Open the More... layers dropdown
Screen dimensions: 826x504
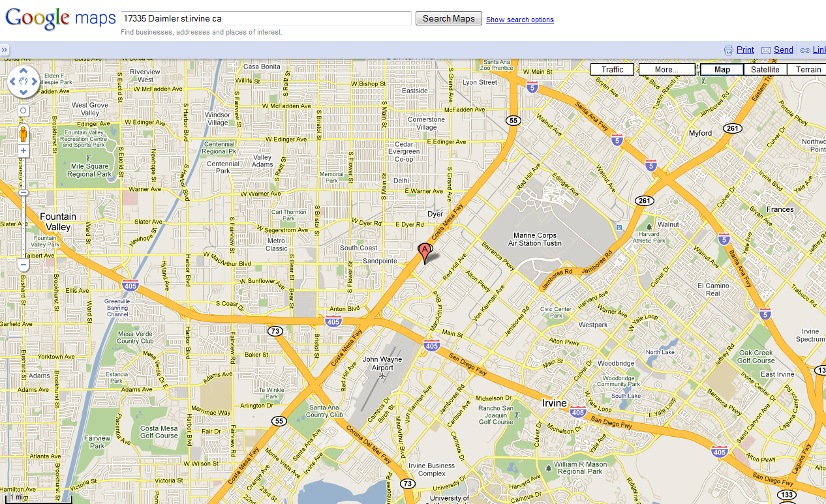tap(665, 70)
